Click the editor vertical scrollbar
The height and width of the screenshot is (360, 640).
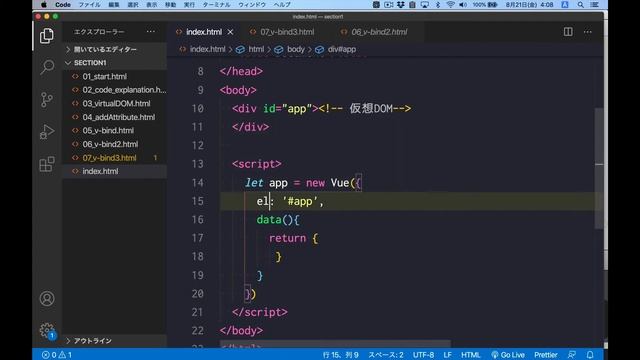coord(599,169)
